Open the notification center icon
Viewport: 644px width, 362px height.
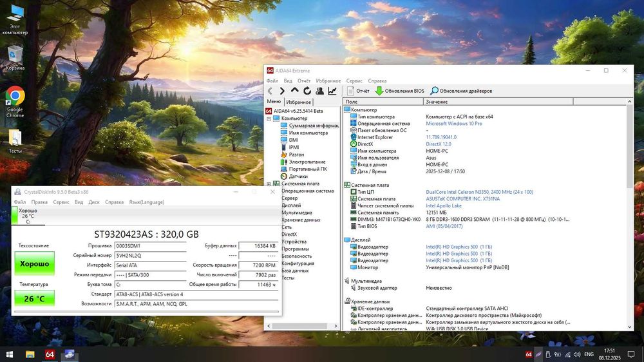tap(631, 354)
